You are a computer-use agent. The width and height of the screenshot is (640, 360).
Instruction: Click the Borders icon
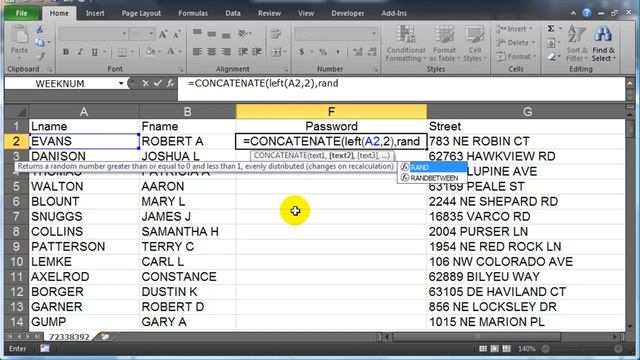click(122, 52)
